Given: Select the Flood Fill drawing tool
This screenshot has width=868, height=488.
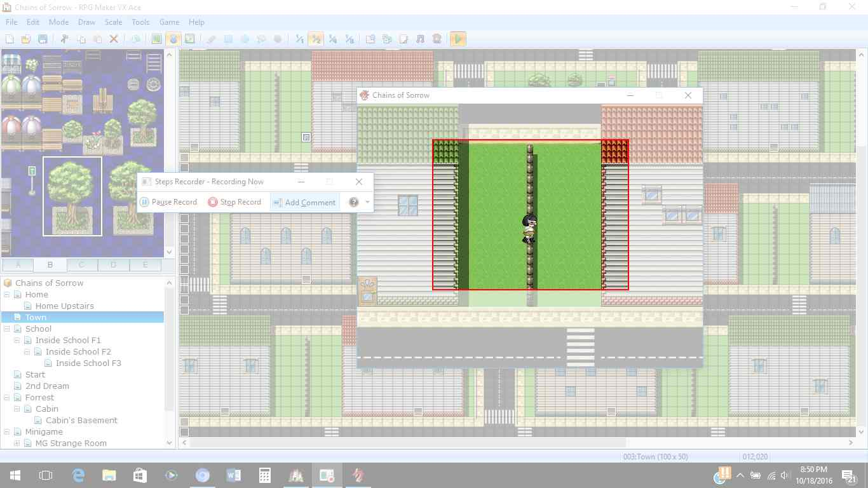Looking at the screenshot, I should [261, 39].
